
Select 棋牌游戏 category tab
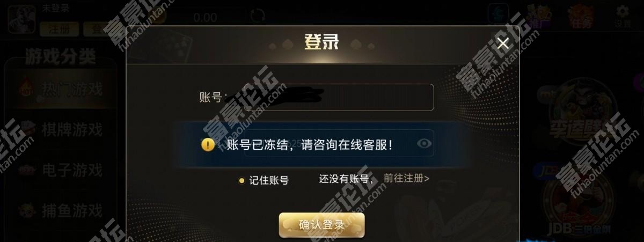pos(60,129)
